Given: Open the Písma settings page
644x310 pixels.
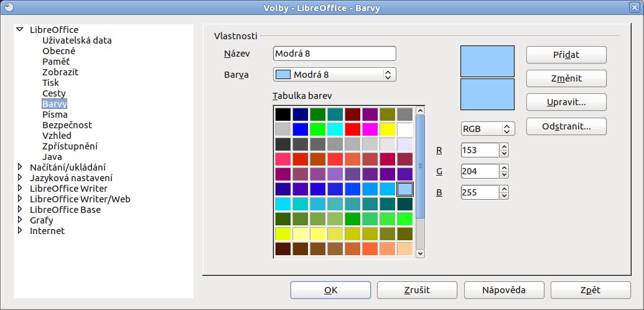Looking at the screenshot, I should (55, 115).
